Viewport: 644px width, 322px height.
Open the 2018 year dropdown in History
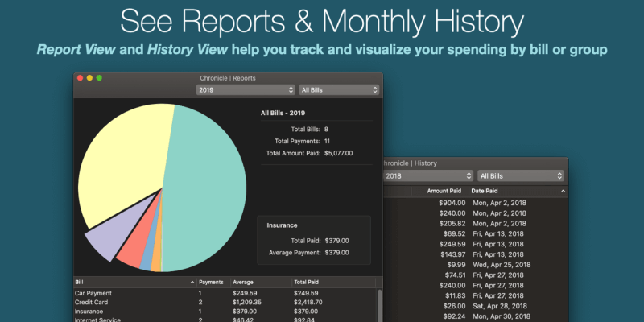[427, 175]
